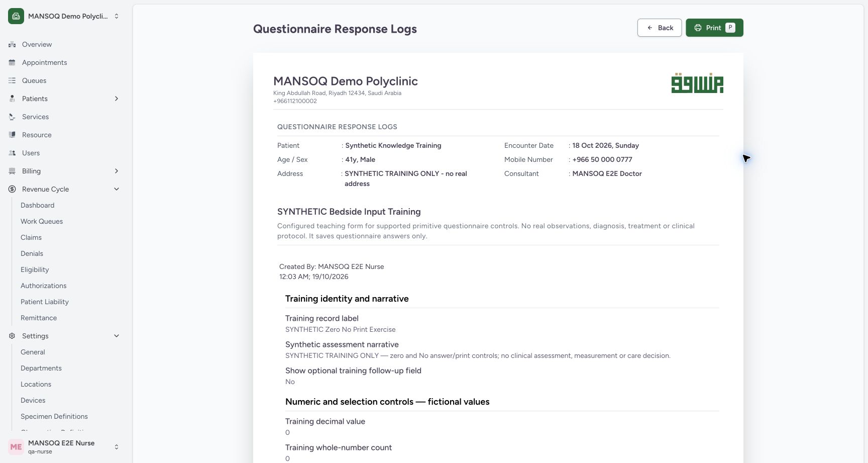Print the questionnaire response log
The height and width of the screenshot is (463, 868).
714,28
